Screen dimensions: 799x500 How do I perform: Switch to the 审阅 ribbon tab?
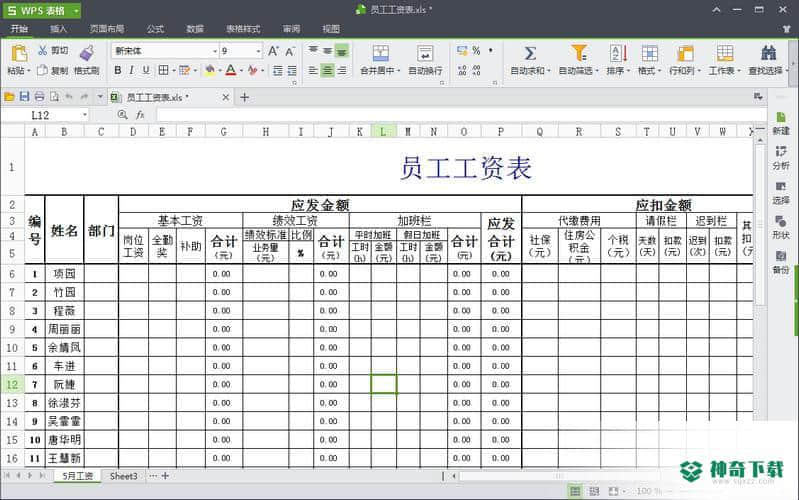pyautogui.click(x=291, y=29)
